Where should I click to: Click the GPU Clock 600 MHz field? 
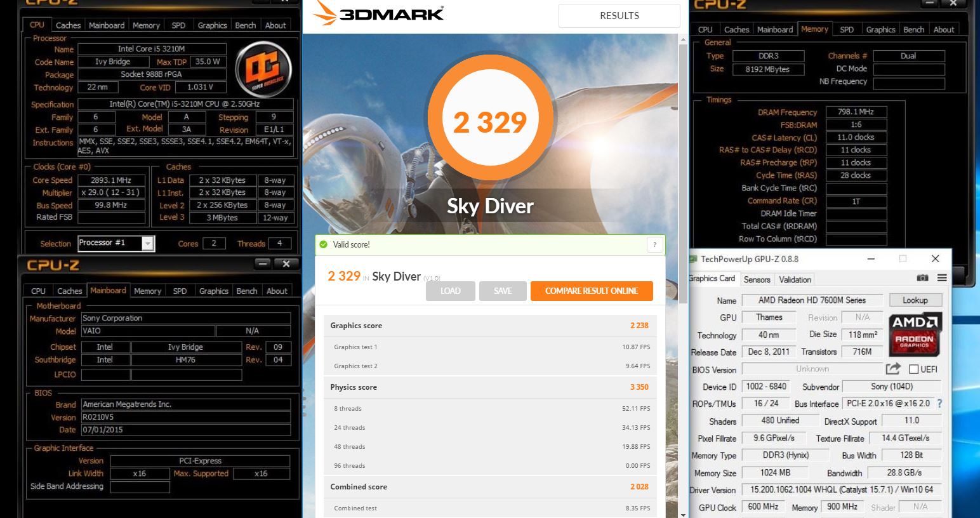tap(763, 507)
